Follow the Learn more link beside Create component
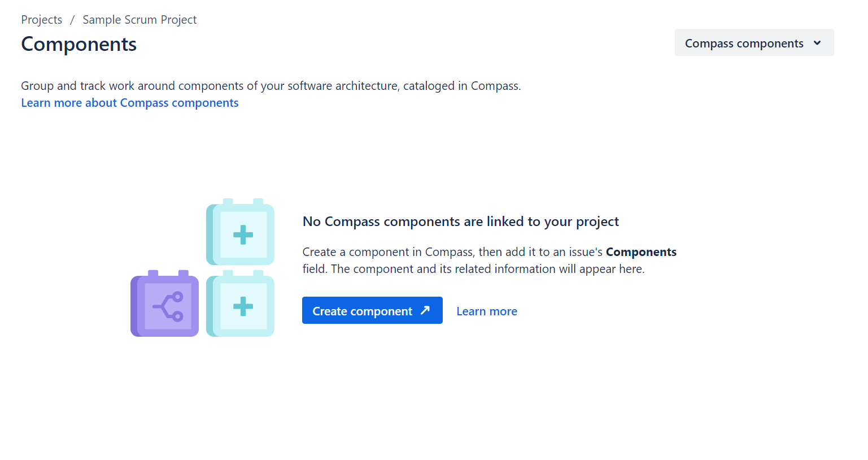Viewport: 868px width, 460px height. tap(486, 311)
